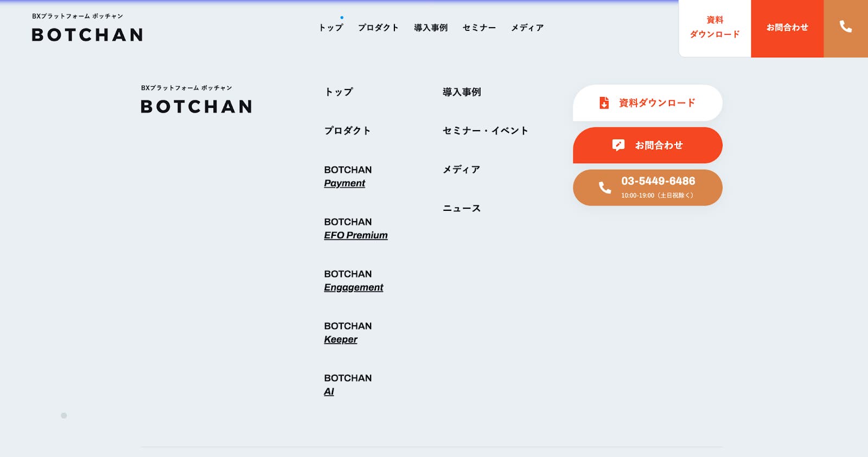This screenshot has height=457, width=868.
Task: Open the BOTCHAN AI product link
Action: tap(348, 384)
